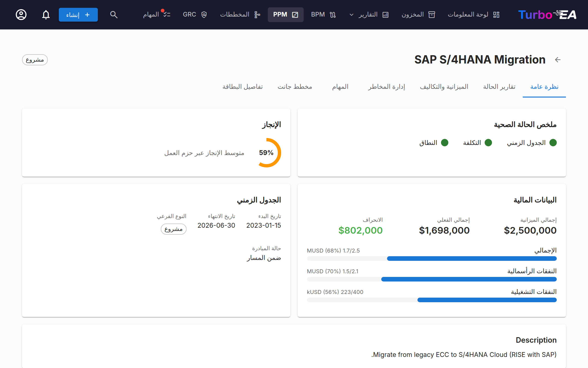Click the BPM route icon
This screenshot has width=588, height=368.
point(333,14)
